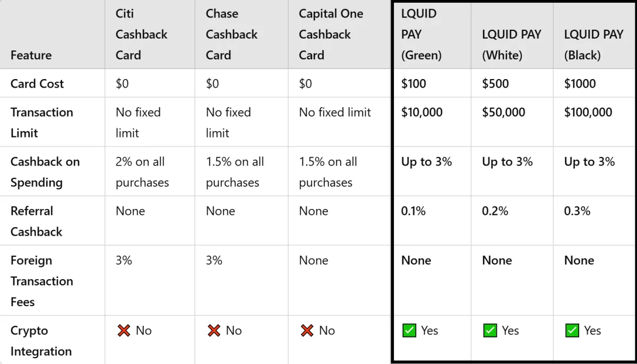637x364 pixels.
Task: Click green checkmark for LQUID PAY (Black)
Action: click(x=572, y=331)
